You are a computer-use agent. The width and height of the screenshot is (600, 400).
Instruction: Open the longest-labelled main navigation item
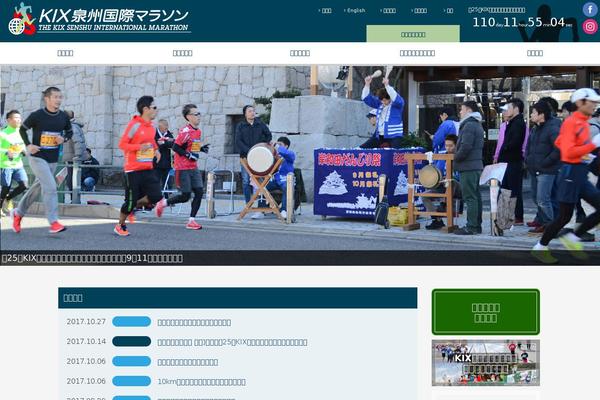(x=417, y=53)
